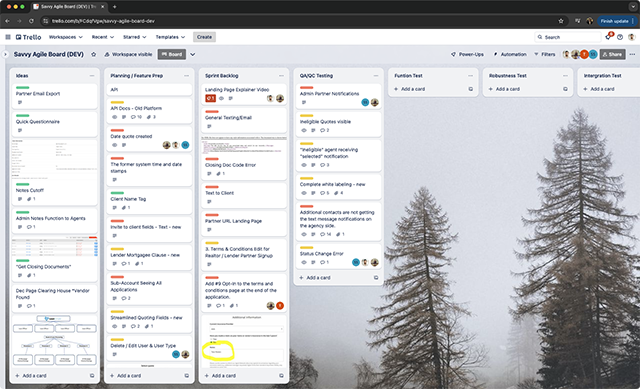
Task: Click browser reload icon
Action: coord(31,21)
